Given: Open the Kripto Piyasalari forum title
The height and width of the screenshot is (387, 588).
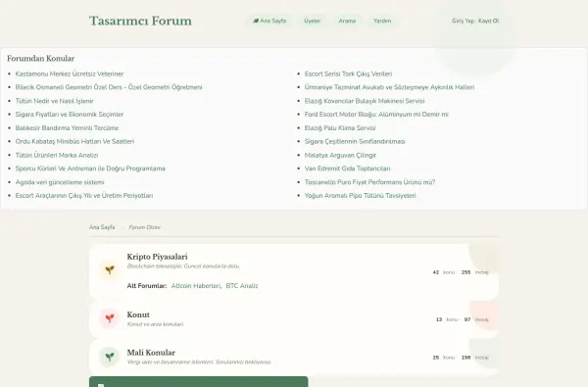Looking at the screenshot, I should (x=157, y=257).
